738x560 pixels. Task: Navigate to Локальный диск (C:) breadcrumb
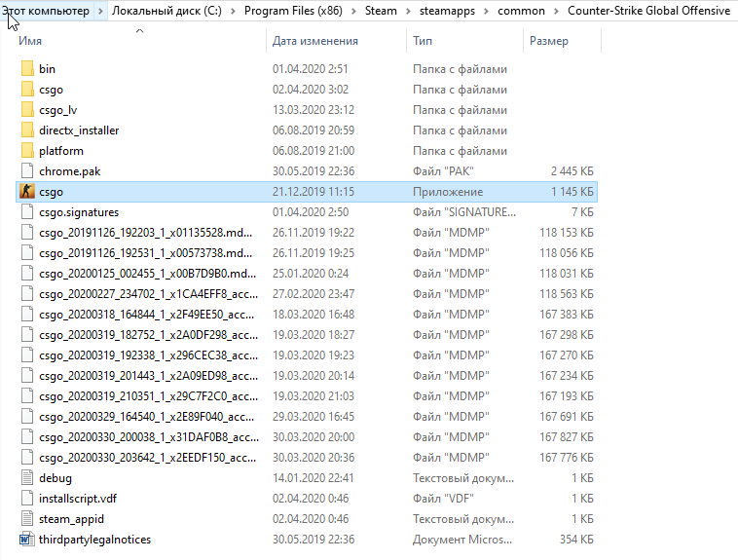(x=166, y=11)
